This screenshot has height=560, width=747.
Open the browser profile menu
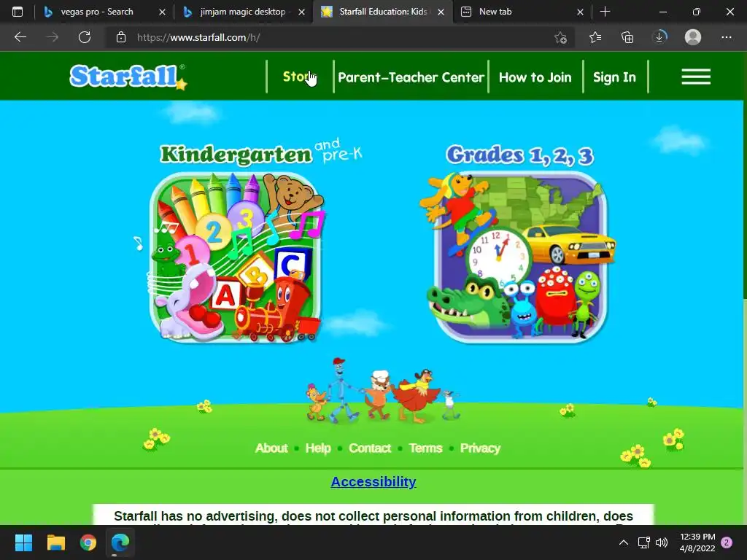[x=693, y=37]
